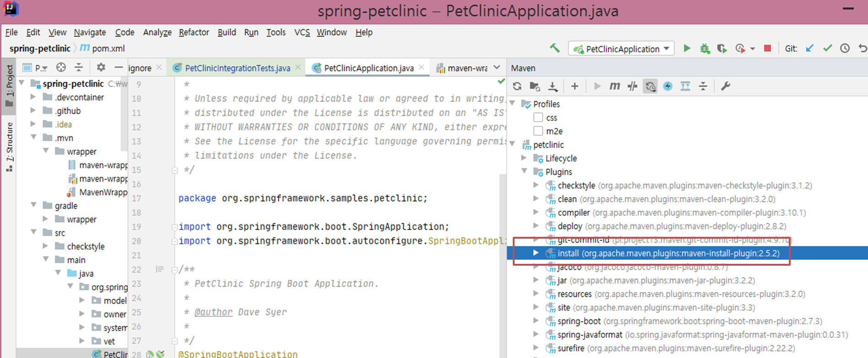Expand the Lifecycle node in Maven
The width and height of the screenshot is (868, 358).
click(x=525, y=158)
